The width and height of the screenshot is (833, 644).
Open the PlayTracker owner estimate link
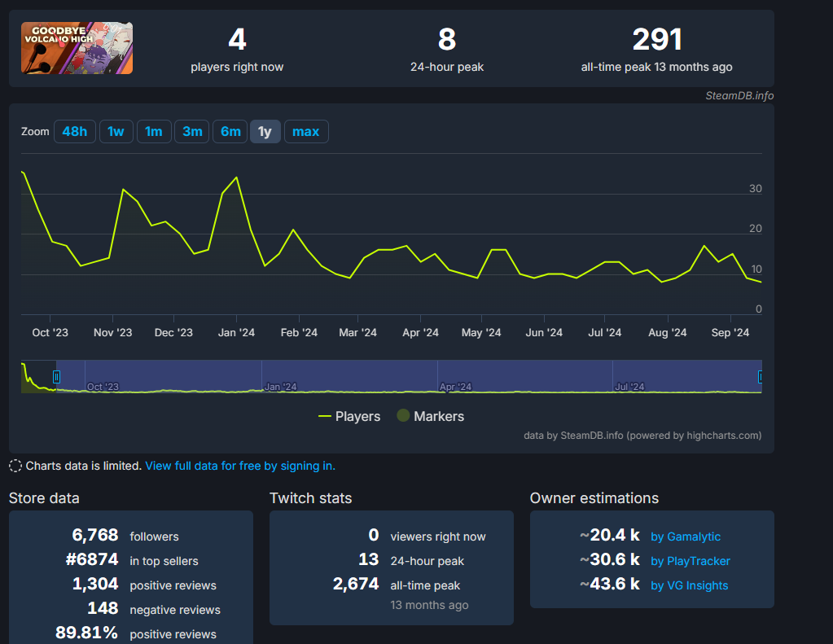point(690,561)
